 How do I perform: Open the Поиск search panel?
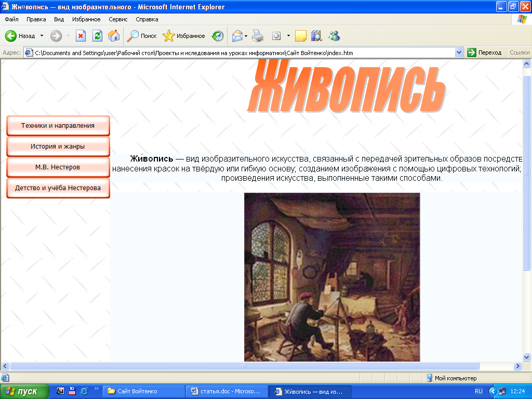tap(141, 36)
